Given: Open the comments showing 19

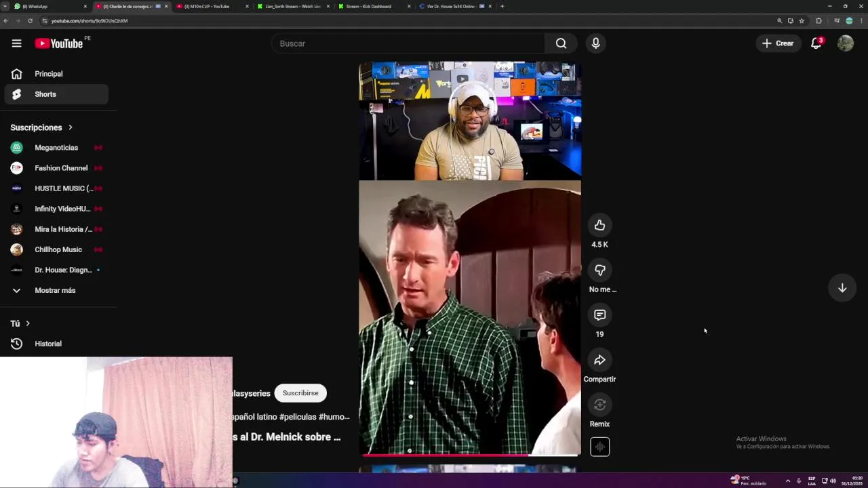Looking at the screenshot, I should click(x=599, y=315).
